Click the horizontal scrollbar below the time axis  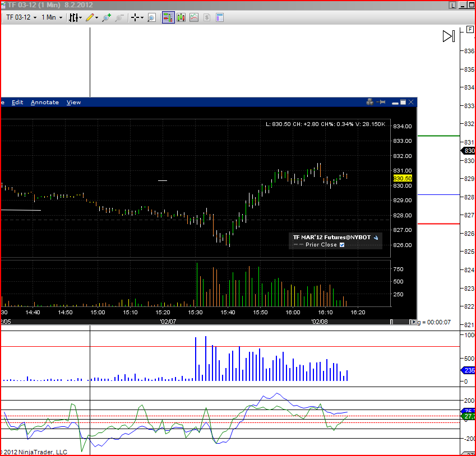click(x=400, y=322)
